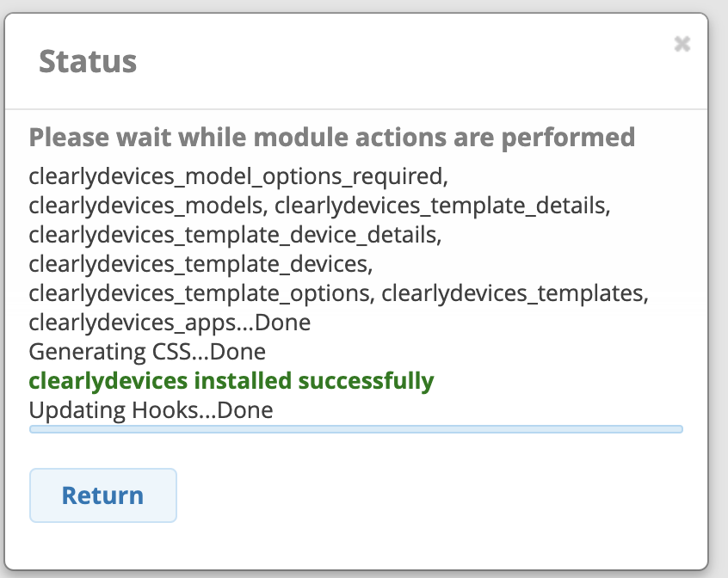Click the clearlydevices_model_options_required entry

[x=238, y=176]
